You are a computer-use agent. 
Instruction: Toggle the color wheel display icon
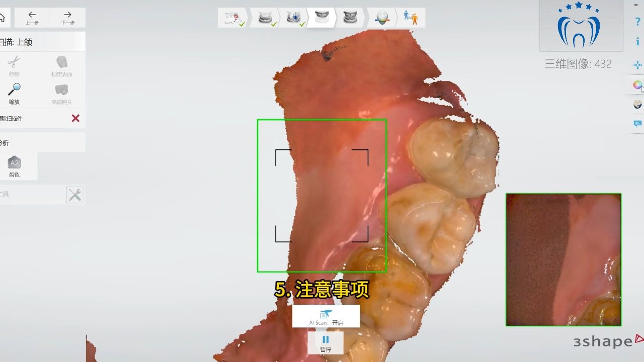637,85
